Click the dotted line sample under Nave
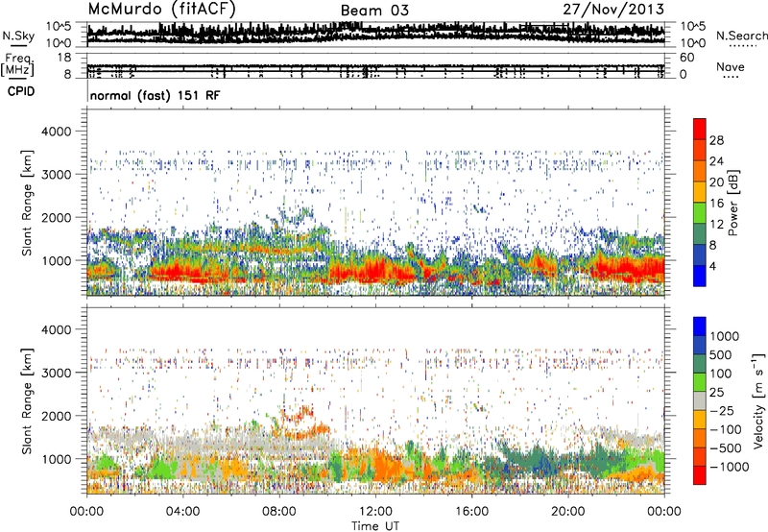 point(731,77)
